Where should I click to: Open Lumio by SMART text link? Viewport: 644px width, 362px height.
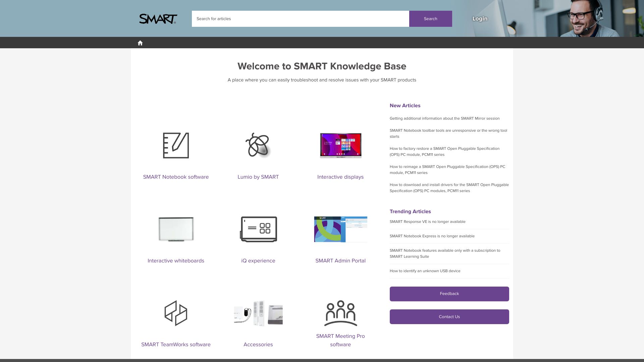(258, 177)
